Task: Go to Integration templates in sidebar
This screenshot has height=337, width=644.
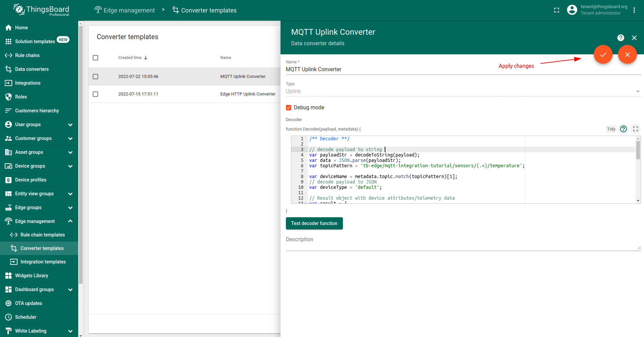Action: (x=43, y=262)
